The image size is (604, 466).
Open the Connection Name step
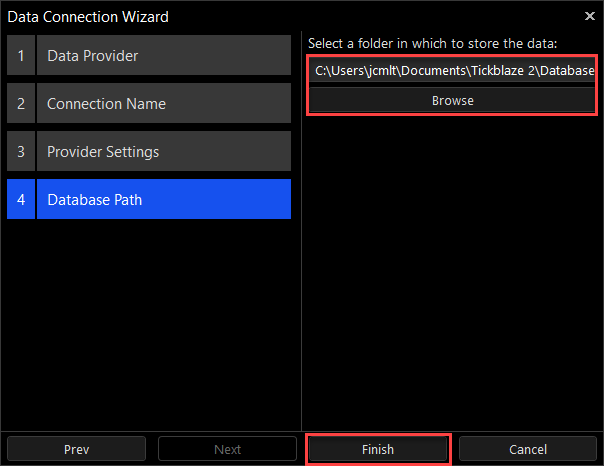click(163, 104)
